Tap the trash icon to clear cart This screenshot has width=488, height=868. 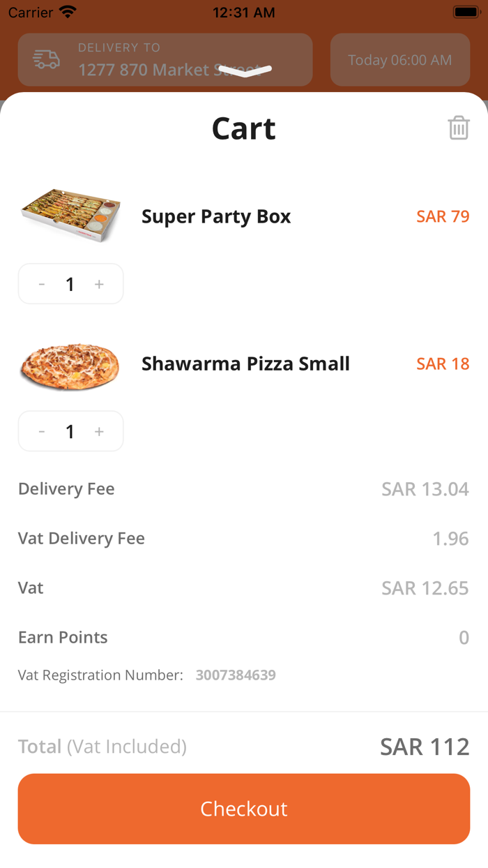458,128
